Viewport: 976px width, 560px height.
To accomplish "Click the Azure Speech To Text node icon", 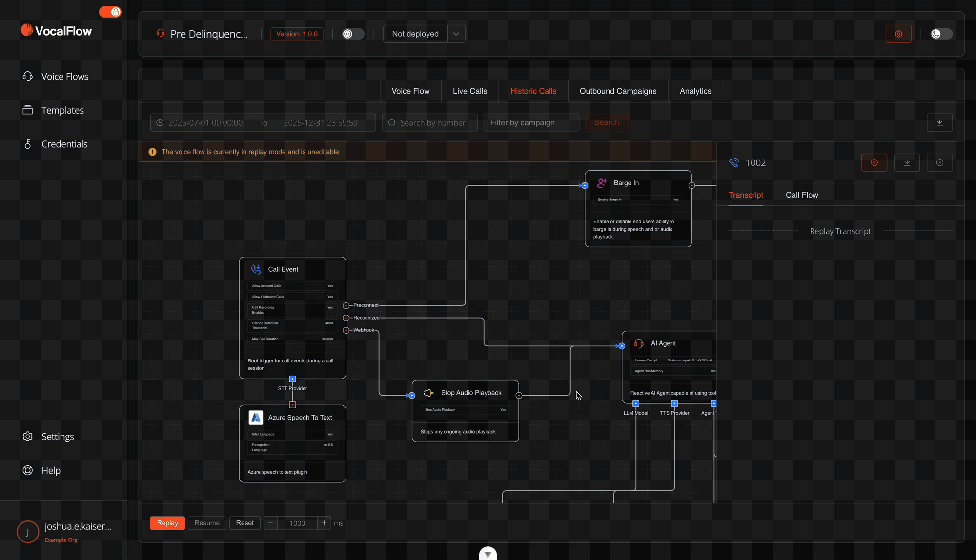I will pyautogui.click(x=256, y=418).
